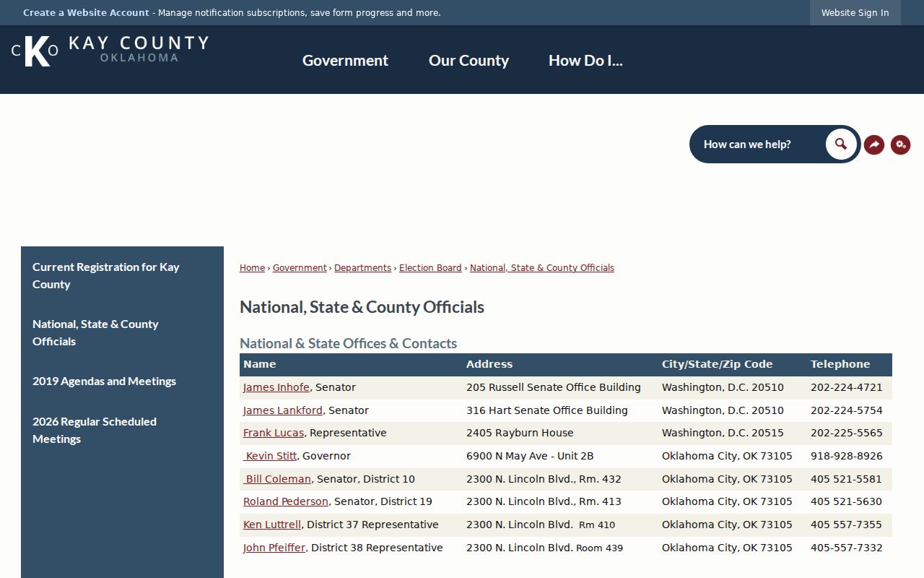Click address 316 Hart Senate Office Building
This screenshot has height=578, width=924.
[547, 410]
